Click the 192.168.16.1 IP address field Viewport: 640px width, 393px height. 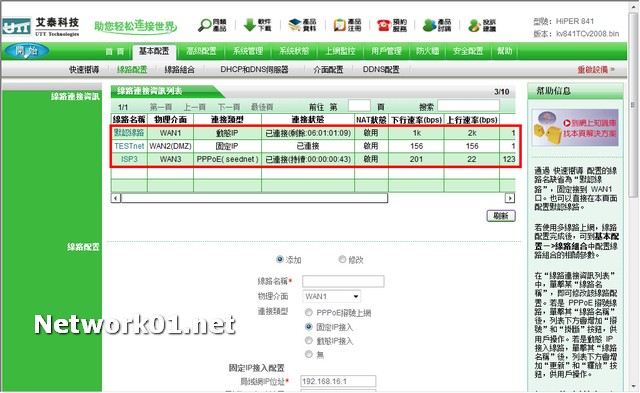[x=338, y=381]
